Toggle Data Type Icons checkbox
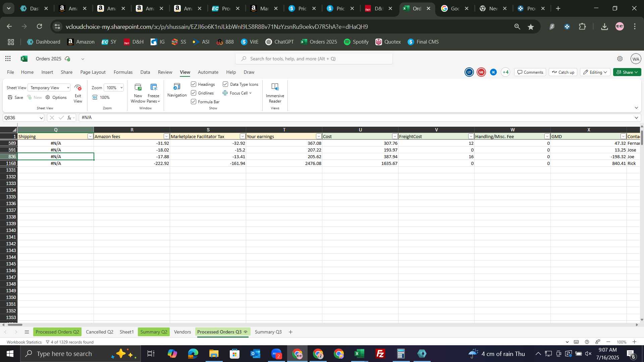This screenshot has width=644, height=362. tap(225, 84)
